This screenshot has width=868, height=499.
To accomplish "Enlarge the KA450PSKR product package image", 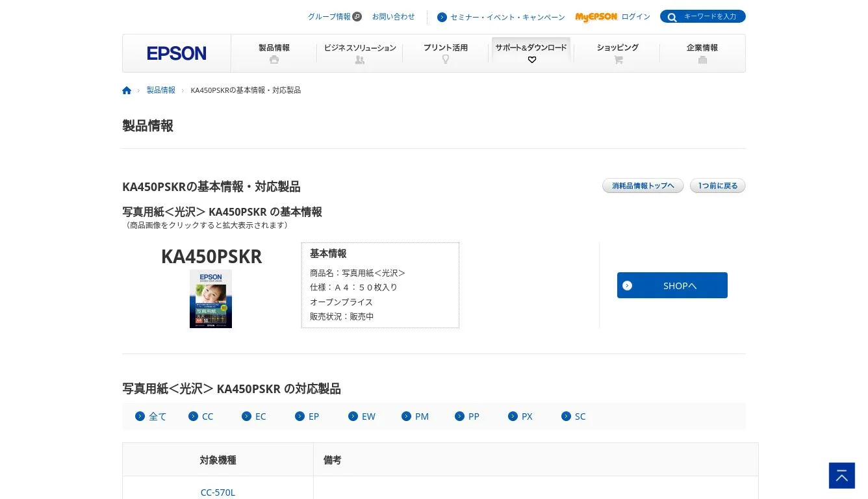I will 211,299.
